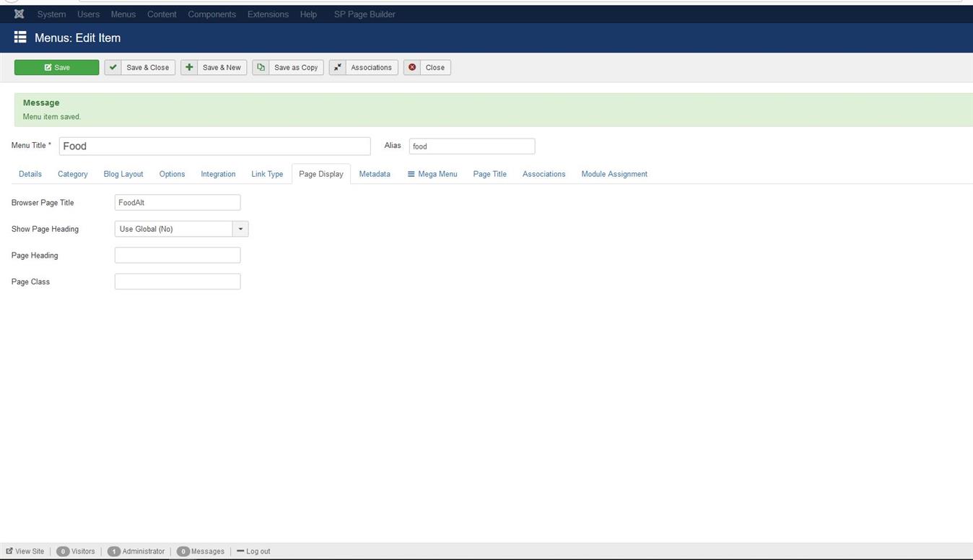The width and height of the screenshot is (973, 560).
Task: Click into the Page Class input field
Action: (178, 281)
